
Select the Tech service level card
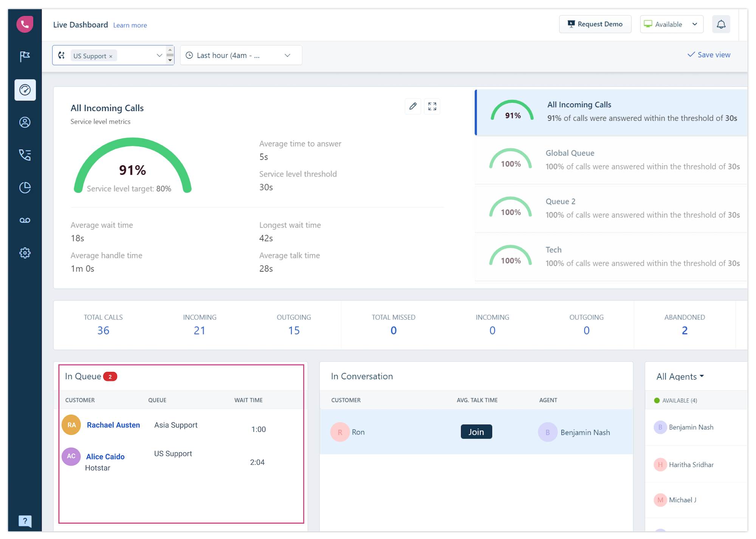click(x=611, y=257)
